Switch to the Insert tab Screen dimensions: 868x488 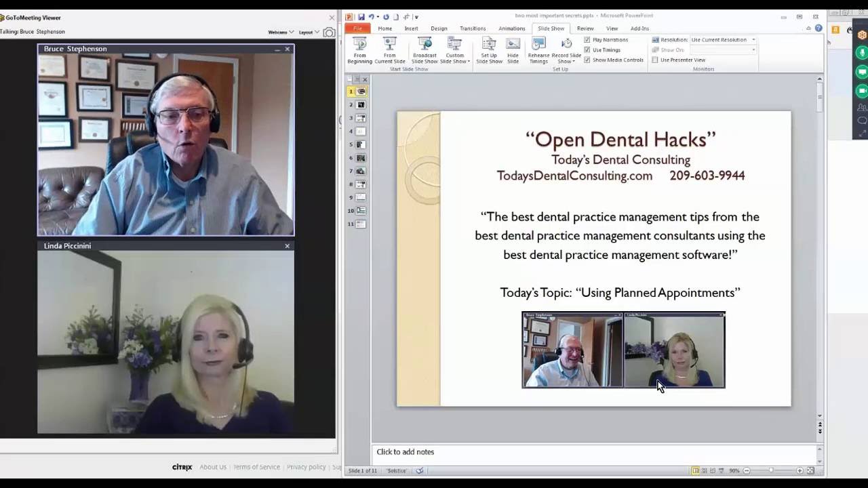tap(411, 28)
